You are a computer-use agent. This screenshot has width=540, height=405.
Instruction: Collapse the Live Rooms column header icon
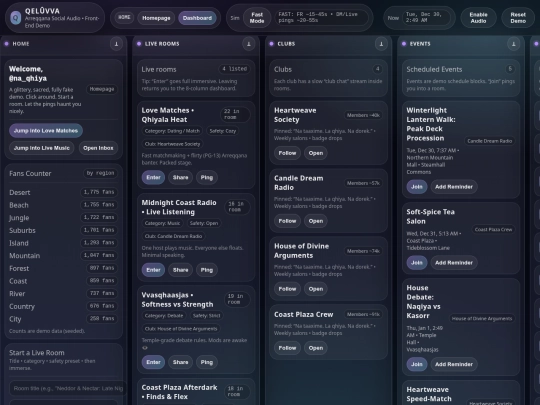tap(249, 44)
